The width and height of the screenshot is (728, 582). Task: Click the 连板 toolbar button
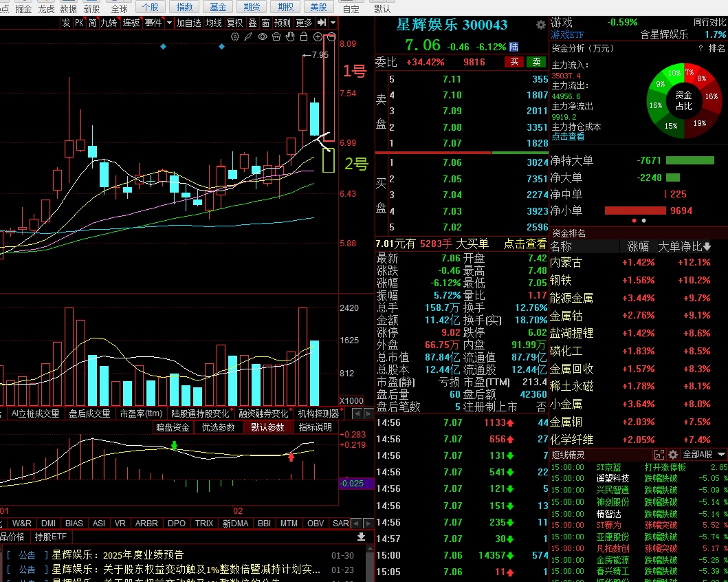tap(131, 23)
